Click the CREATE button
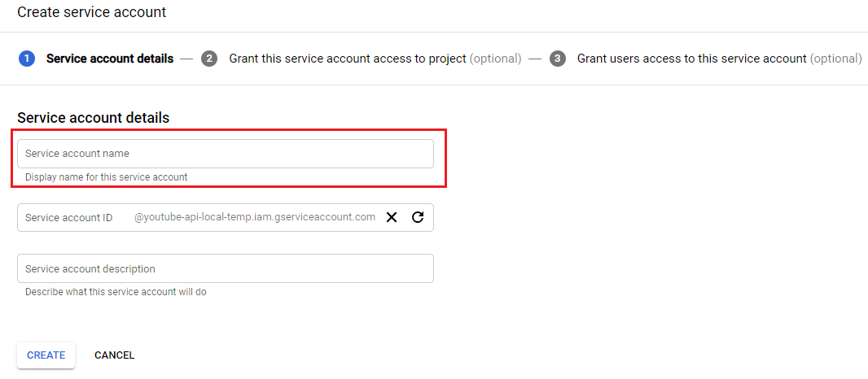Screen dimensions: 868x379 pyautogui.click(x=46, y=355)
